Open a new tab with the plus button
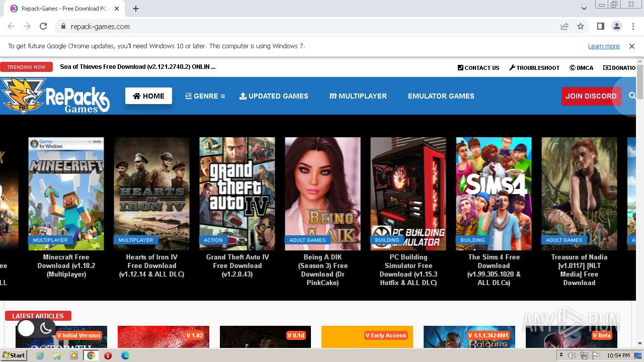The height and width of the screenshot is (362, 644). (x=135, y=9)
